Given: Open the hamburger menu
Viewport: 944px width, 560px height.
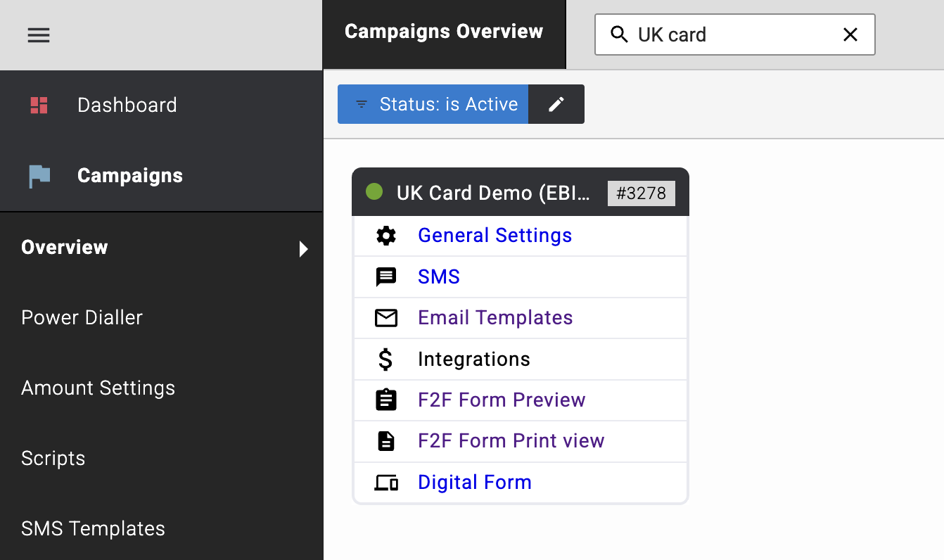Looking at the screenshot, I should 39,34.
